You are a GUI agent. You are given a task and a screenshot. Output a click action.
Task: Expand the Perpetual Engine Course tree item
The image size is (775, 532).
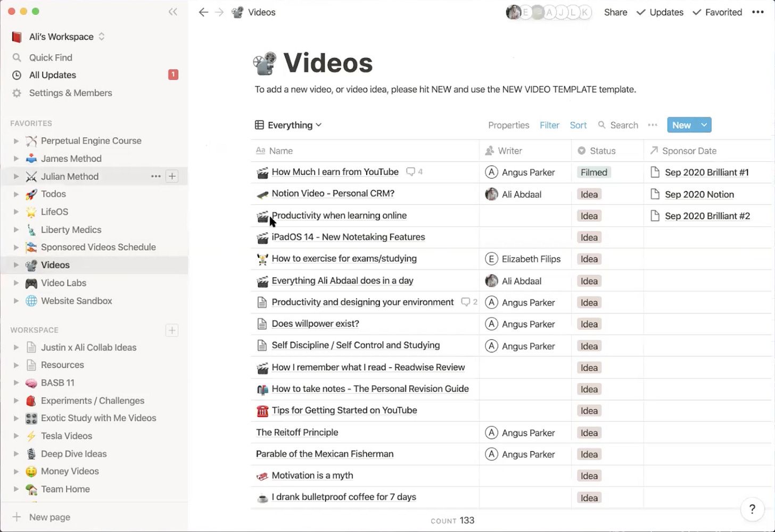click(x=16, y=141)
